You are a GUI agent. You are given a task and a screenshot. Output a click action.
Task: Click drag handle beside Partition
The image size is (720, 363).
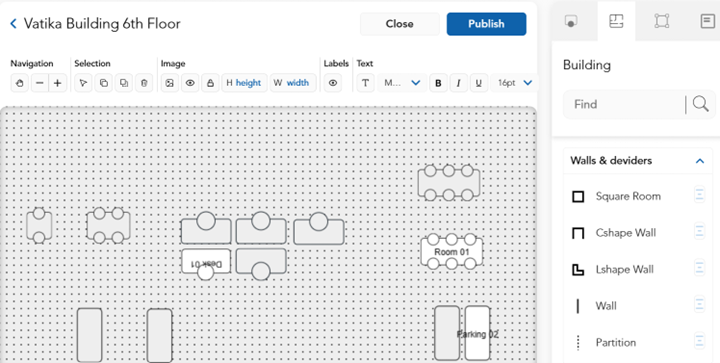(x=699, y=341)
